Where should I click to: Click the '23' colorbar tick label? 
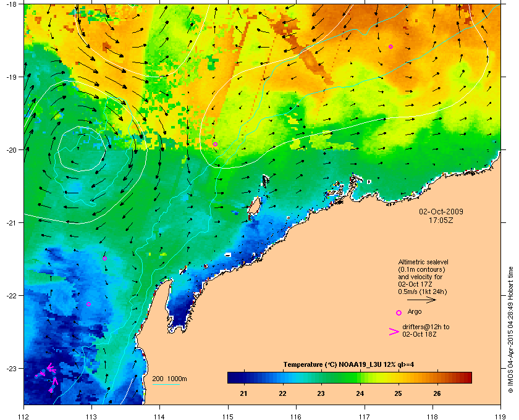click(x=321, y=393)
